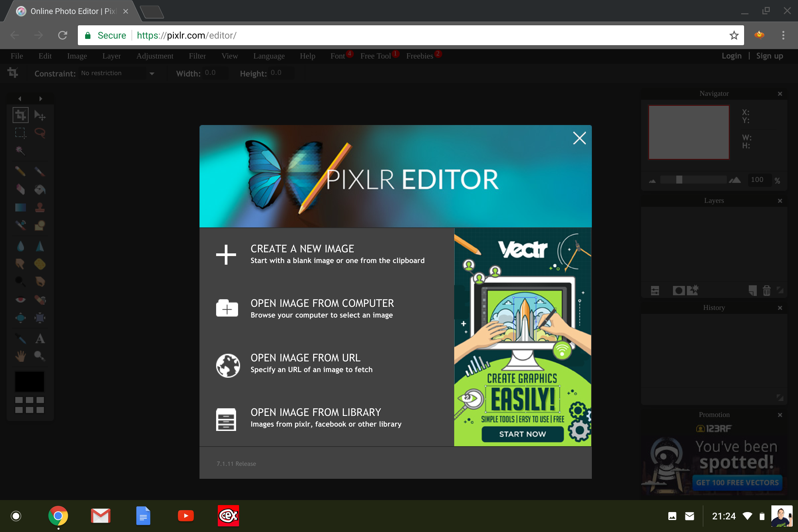Choose Open Image From Library
The height and width of the screenshot is (532, 798).
coord(309,418)
